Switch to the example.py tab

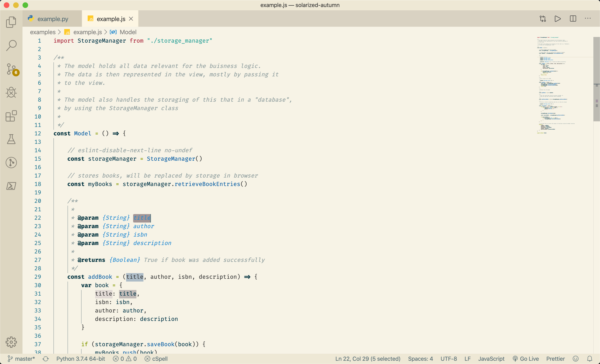click(52, 19)
